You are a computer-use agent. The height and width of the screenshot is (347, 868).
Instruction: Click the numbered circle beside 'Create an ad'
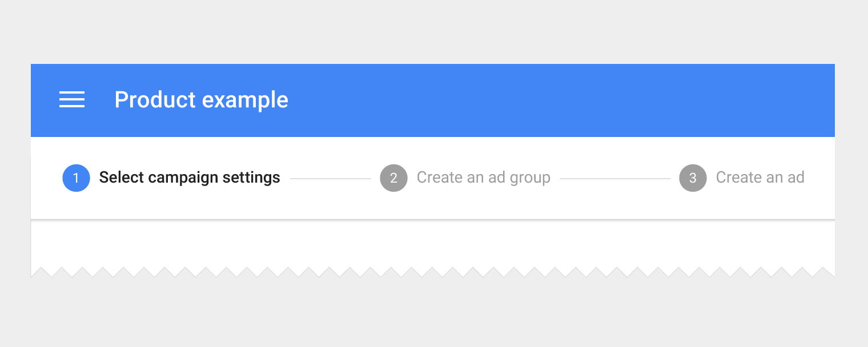tap(693, 177)
